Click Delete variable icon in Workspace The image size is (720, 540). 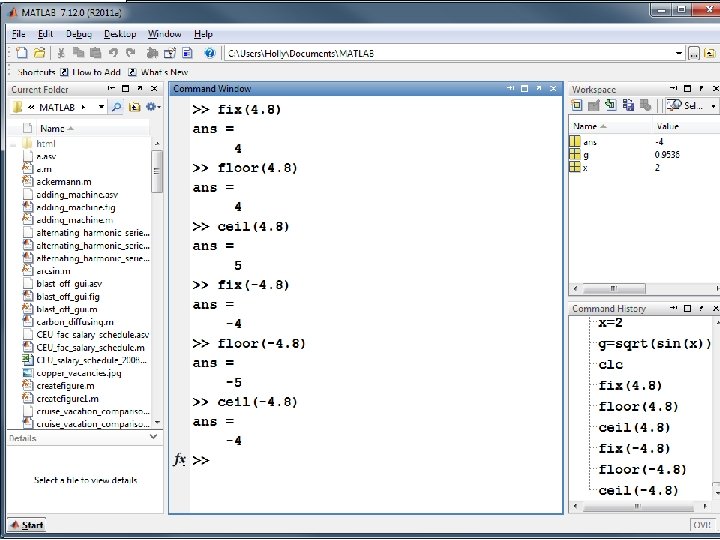[x=645, y=105]
